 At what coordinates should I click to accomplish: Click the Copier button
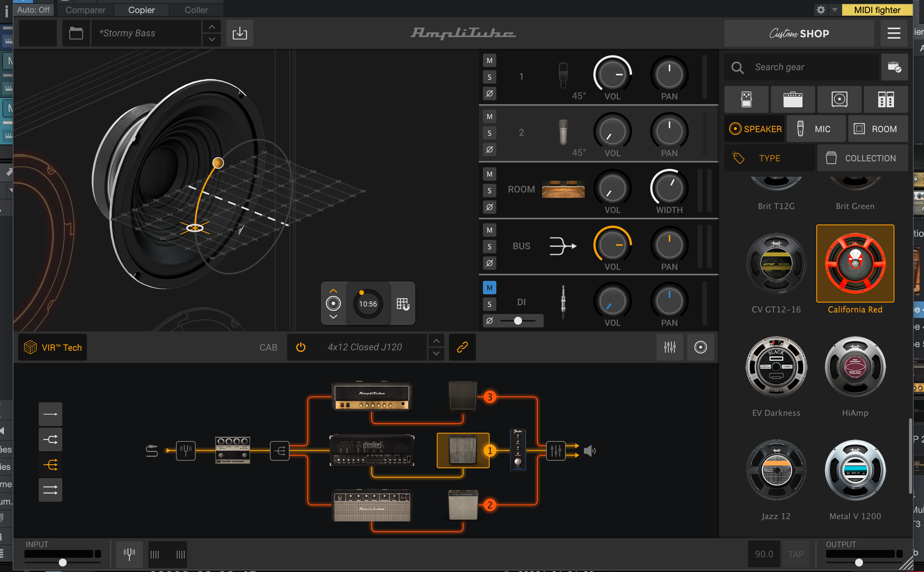(141, 10)
